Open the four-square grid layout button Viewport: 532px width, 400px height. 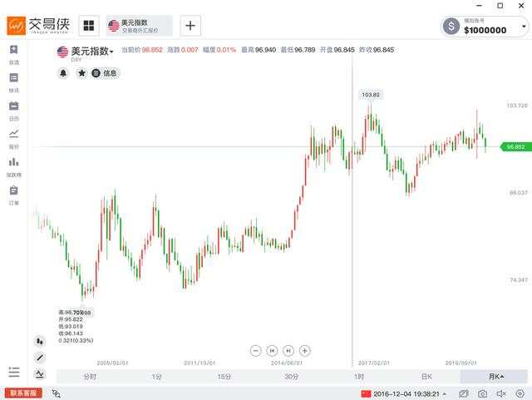pyautogui.click(x=89, y=26)
